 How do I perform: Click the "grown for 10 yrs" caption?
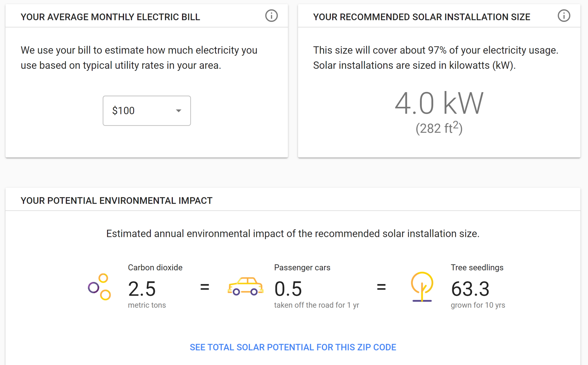(x=478, y=305)
